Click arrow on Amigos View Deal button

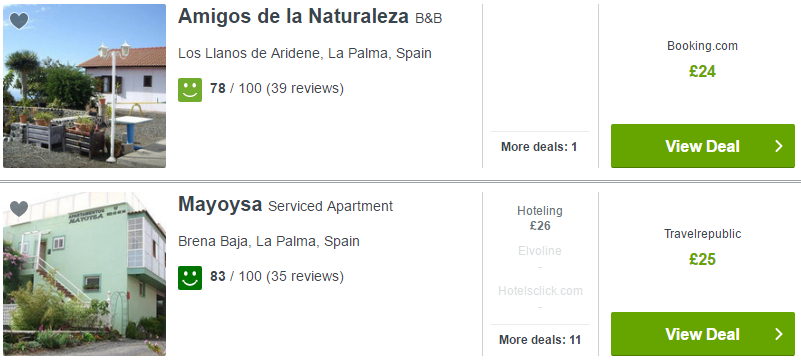[779, 146]
